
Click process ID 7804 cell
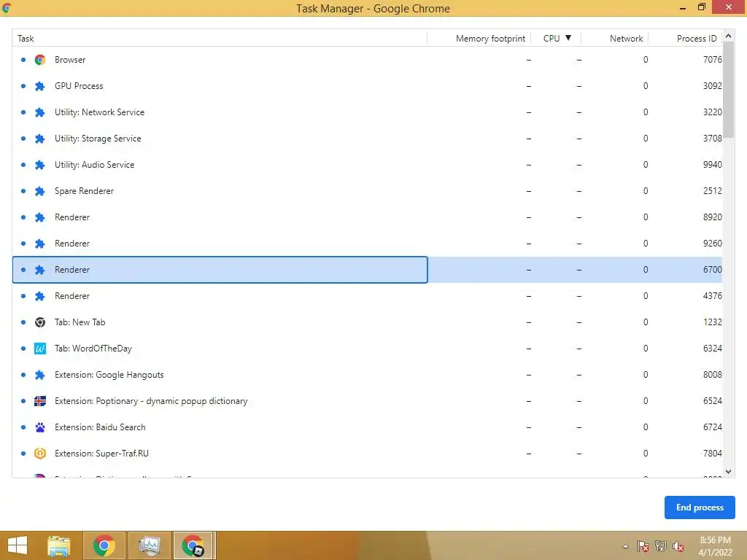click(712, 454)
